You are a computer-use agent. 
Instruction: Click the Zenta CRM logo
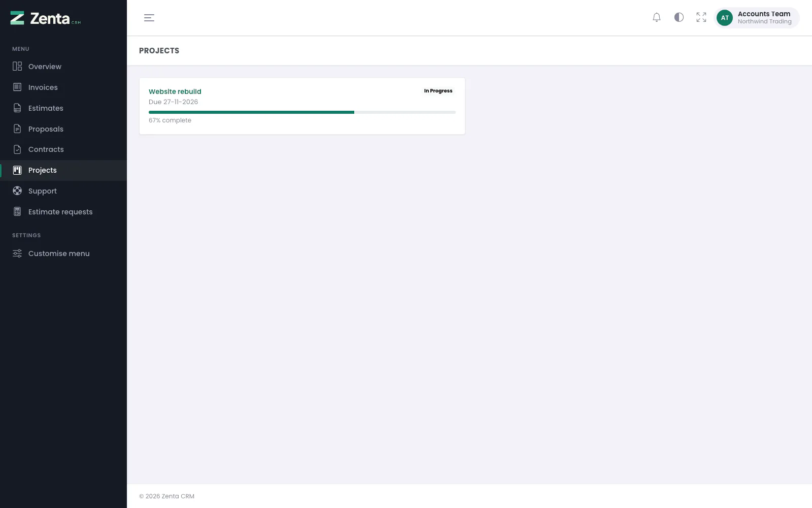[46, 18]
